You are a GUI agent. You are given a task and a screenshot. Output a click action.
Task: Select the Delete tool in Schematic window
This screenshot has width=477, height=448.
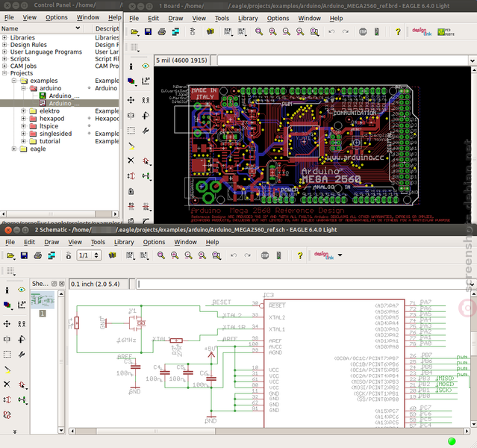point(7,384)
